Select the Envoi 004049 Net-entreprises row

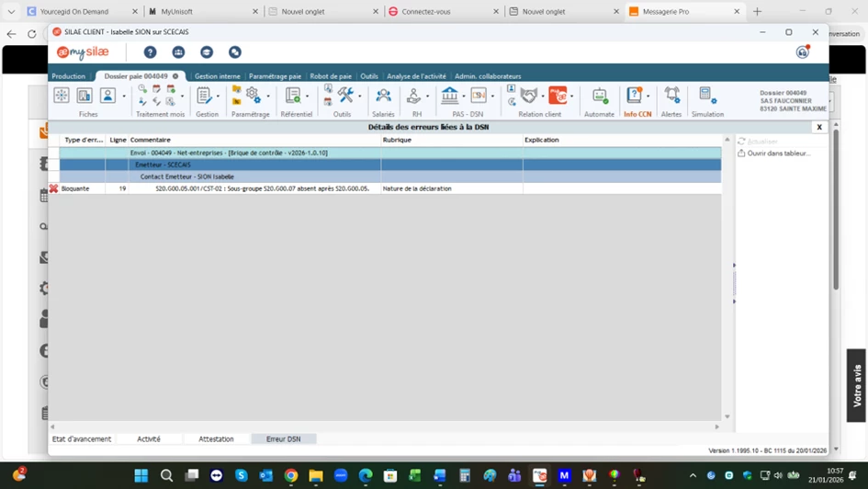click(390, 153)
